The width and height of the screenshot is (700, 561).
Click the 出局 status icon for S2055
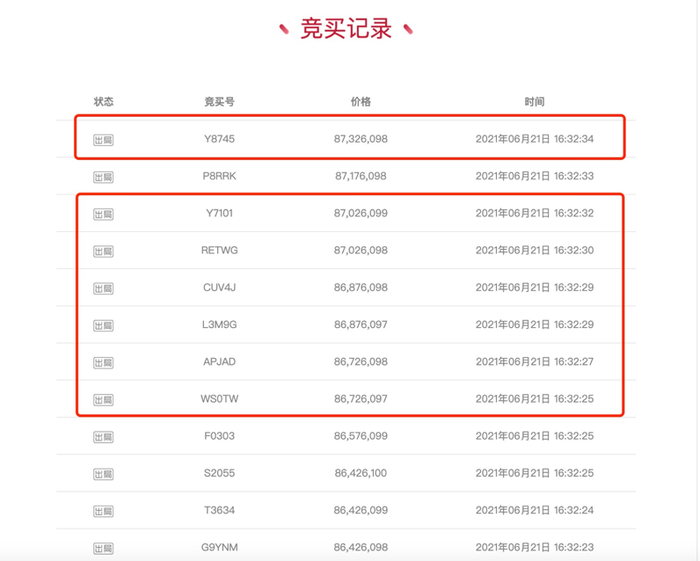point(103,473)
